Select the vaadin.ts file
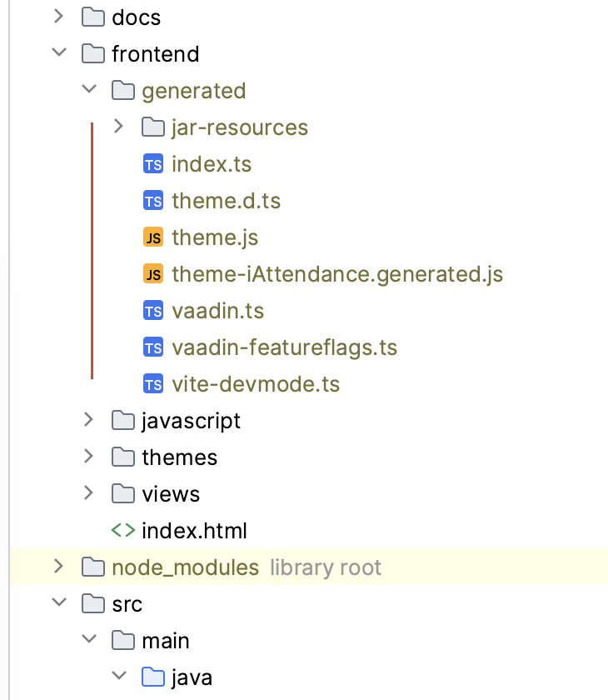Screen dimensions: 608x700 [217, 311]
